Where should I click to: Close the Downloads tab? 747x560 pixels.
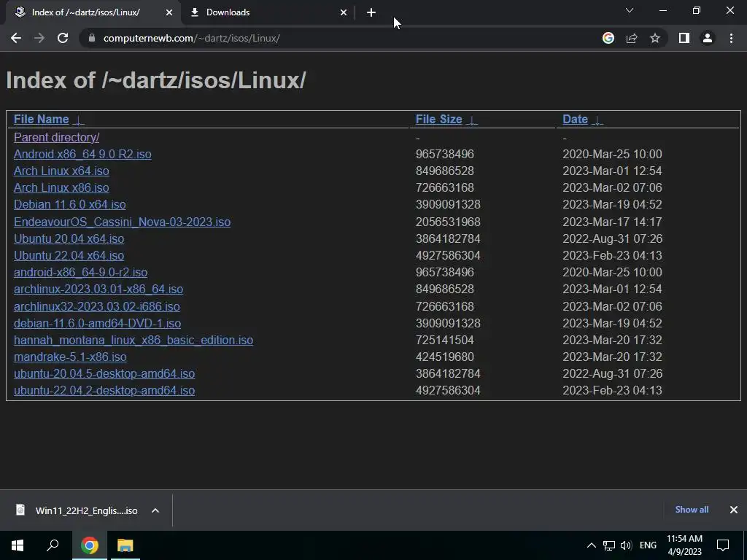(x=344, y=12)
